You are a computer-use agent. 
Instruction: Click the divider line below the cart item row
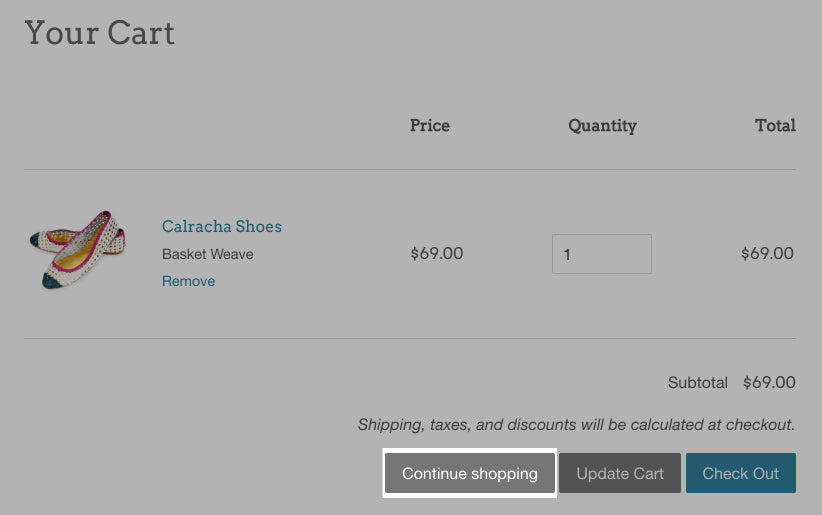tap(410, 338)
